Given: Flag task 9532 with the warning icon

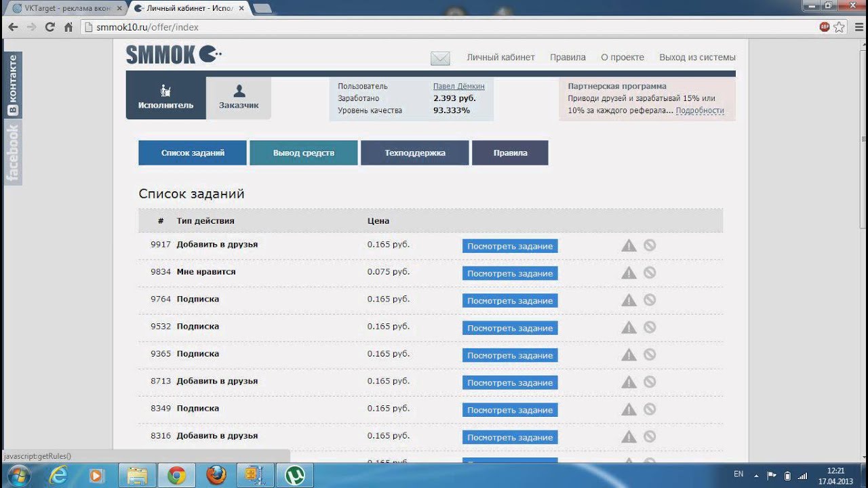Looking at the screenshot, I should [x=629, y=327].
